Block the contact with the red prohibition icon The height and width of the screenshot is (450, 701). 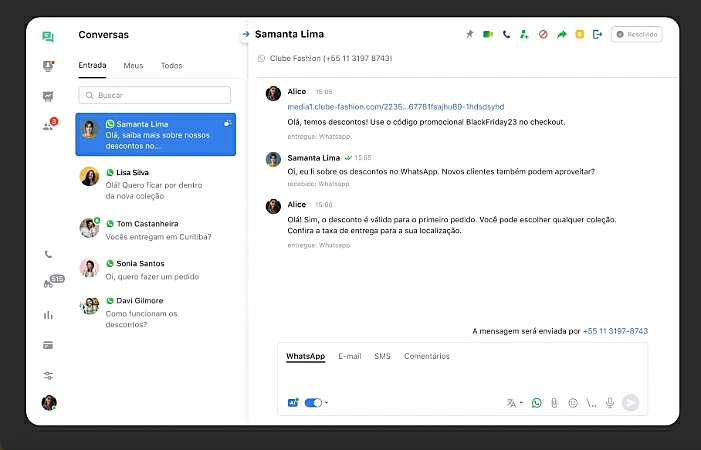click(x=543, y=34)
